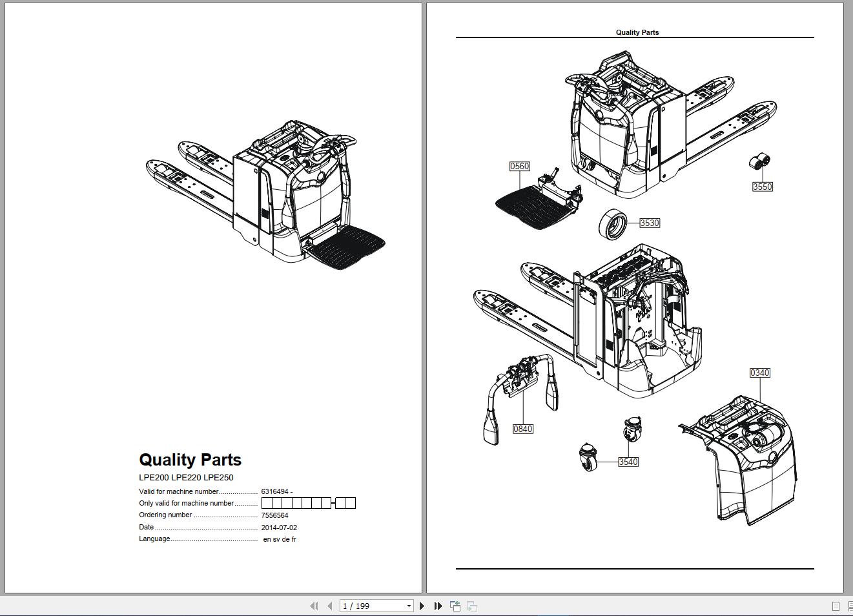The image size is (853, 616).
Task: Click part number 0340 for the cover
Action: (x=759, y=373)
